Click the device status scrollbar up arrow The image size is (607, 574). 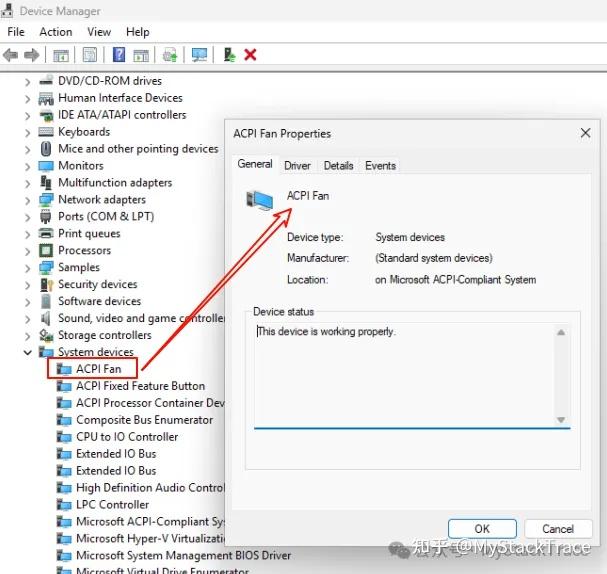click(x=561, y=332)
